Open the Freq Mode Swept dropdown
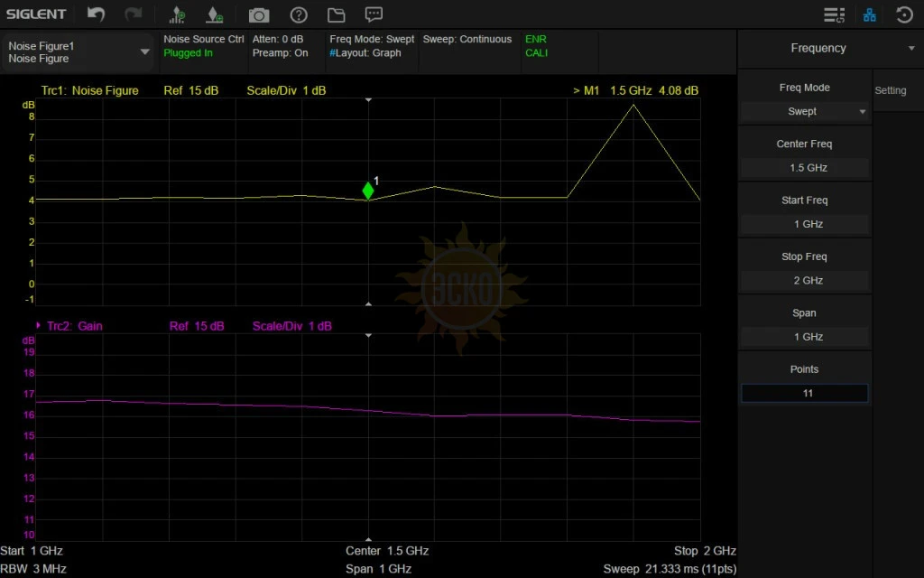This screenshot has height=578, width=924. pyautogui.click(x=804, y=112)
